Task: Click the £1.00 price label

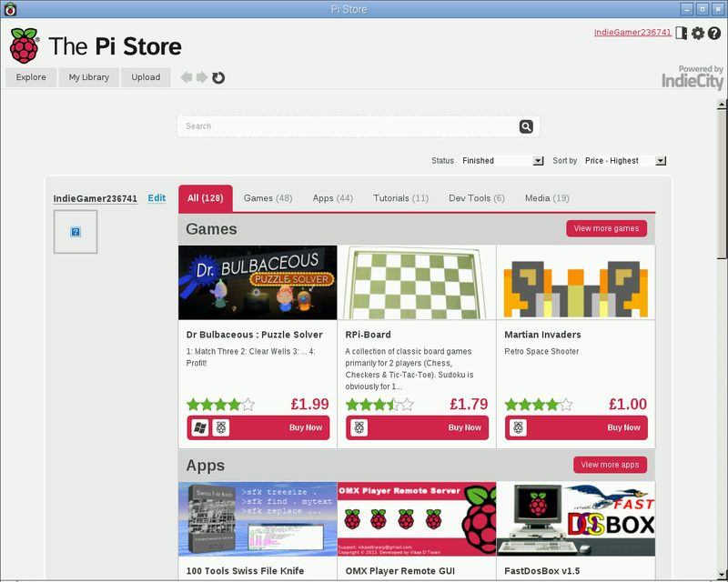Action: [628, 405]
